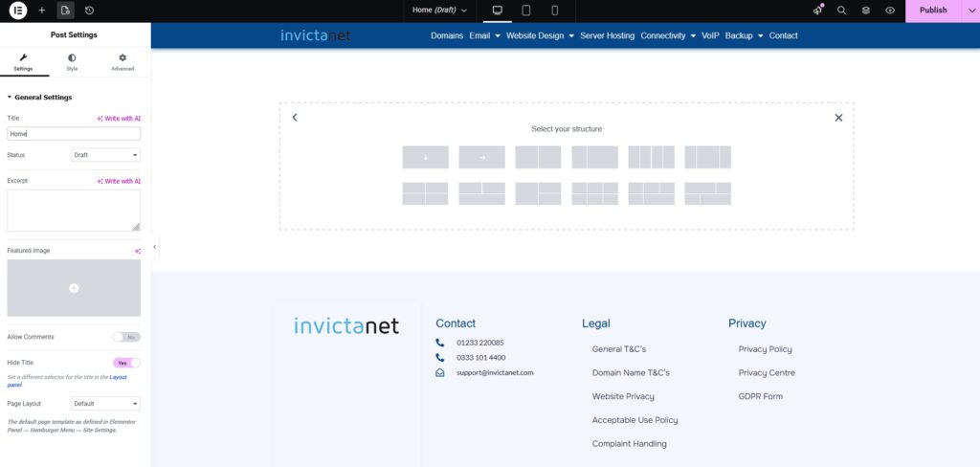Expand the Publish options arrow
The width and height of the screenshot is (980, 467).
tap(971, 11)
